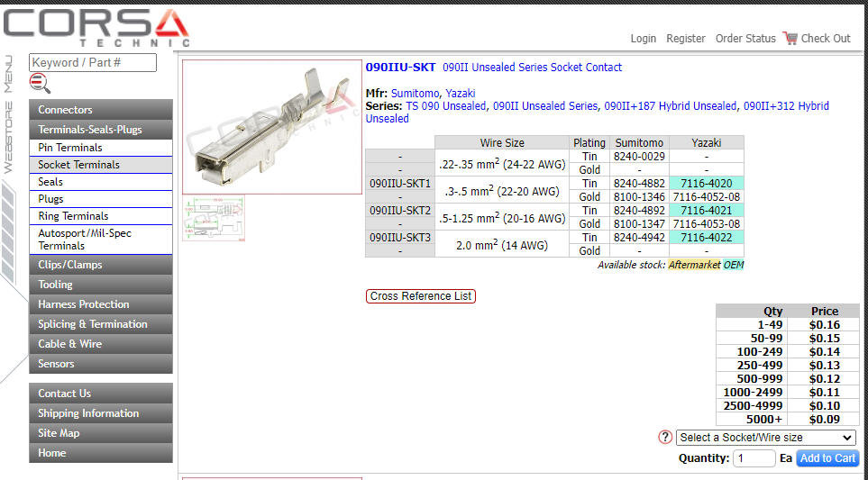Go to the Home page

(101, 453)
